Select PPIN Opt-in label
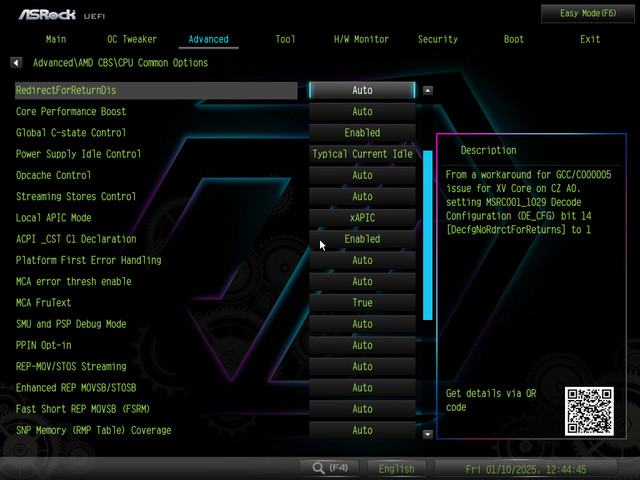This screenshot has height=480, width=640. pos(43,345)
